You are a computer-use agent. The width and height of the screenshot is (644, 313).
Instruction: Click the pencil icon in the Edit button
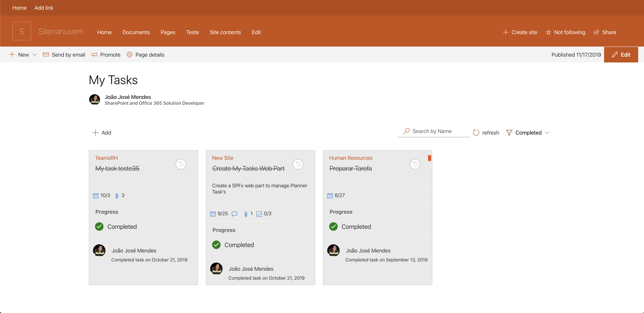(615, 55)
